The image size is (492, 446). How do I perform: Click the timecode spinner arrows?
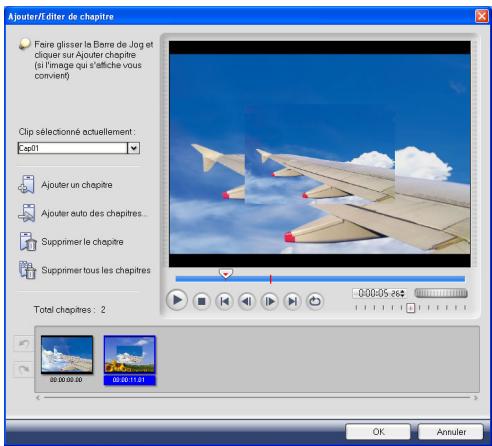(403, 293)
